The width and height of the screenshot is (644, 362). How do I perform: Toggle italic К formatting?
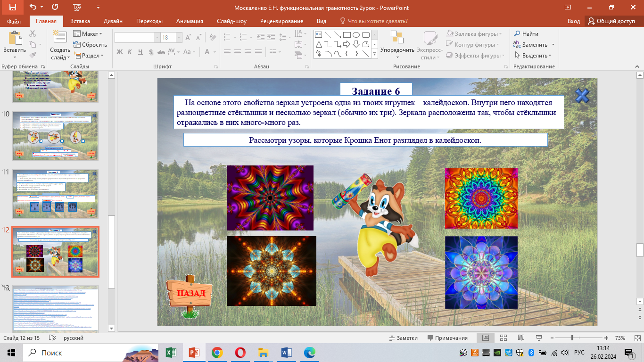(x=130, y=52)
